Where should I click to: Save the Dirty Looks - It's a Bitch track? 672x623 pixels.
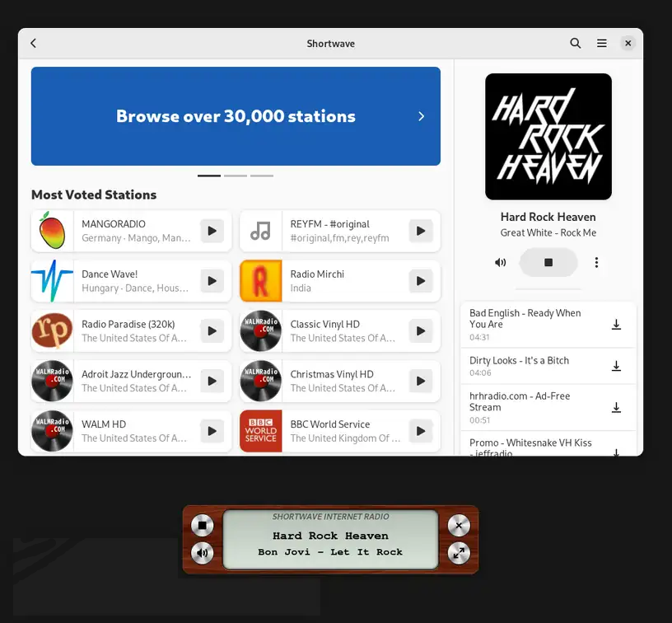click(616, 366)
